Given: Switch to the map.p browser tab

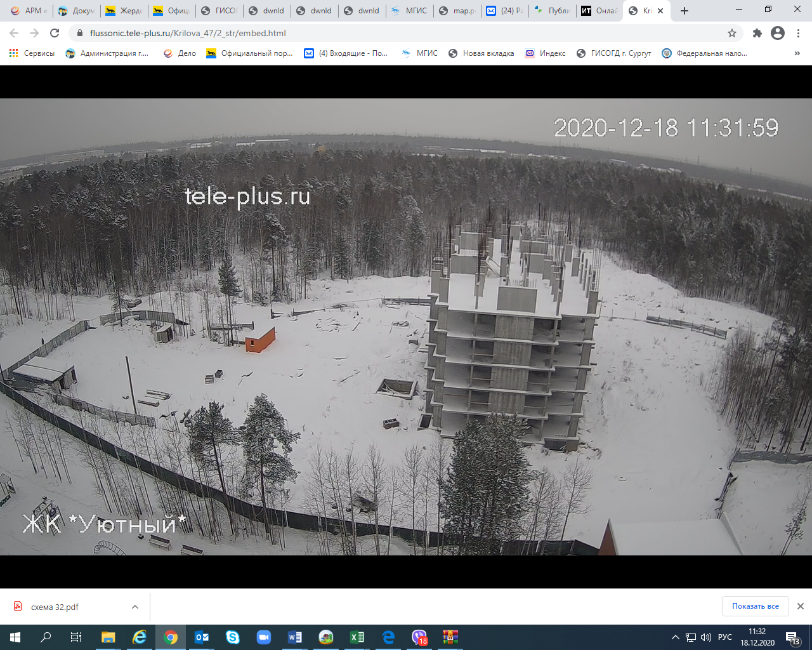Looking at the screenshot, I should click(457, 11).
